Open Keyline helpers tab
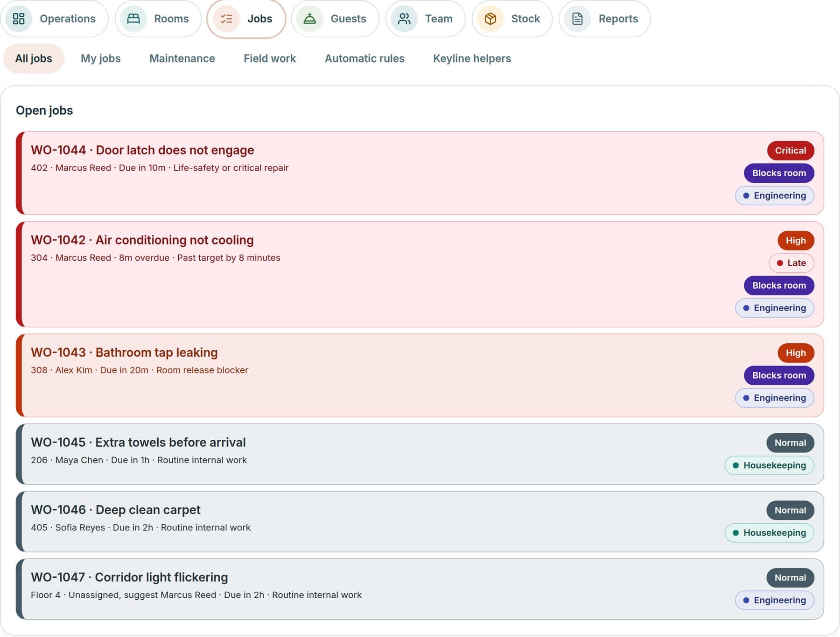The image size is (840, 637). [472, 58]
